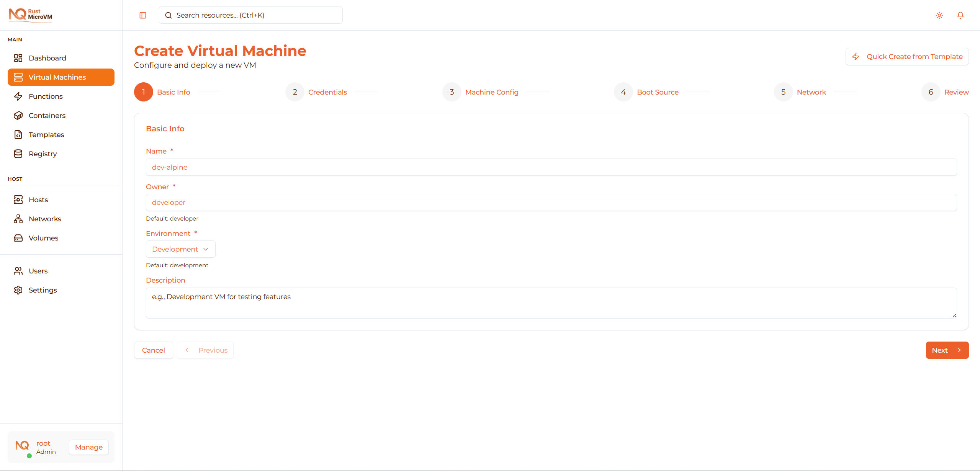Open the Containers section

point(47,115)
